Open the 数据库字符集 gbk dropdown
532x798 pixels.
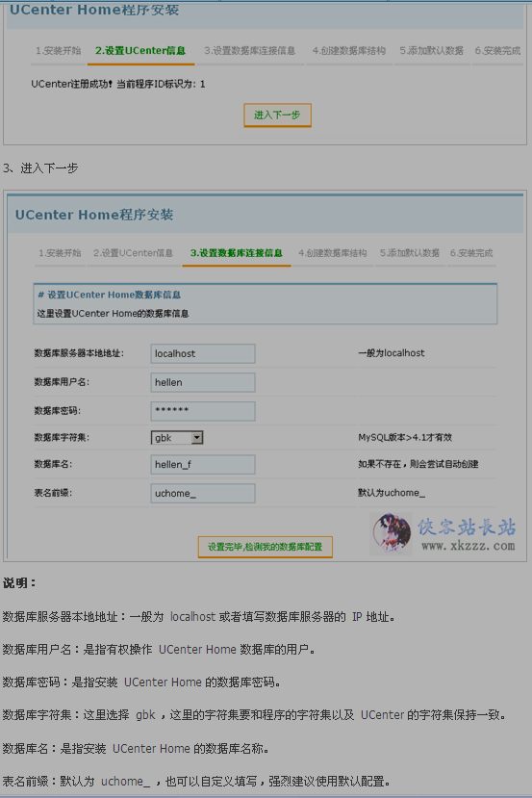(177, 438)
